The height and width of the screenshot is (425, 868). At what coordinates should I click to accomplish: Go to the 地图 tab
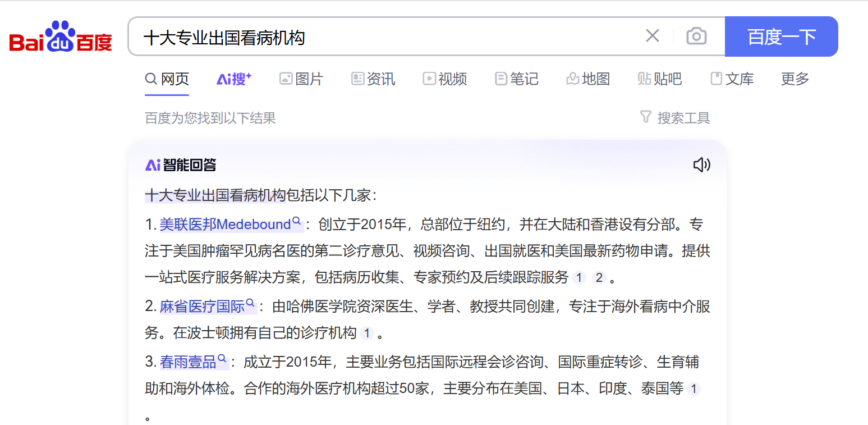pyautogui.click(x=588, y=79)
